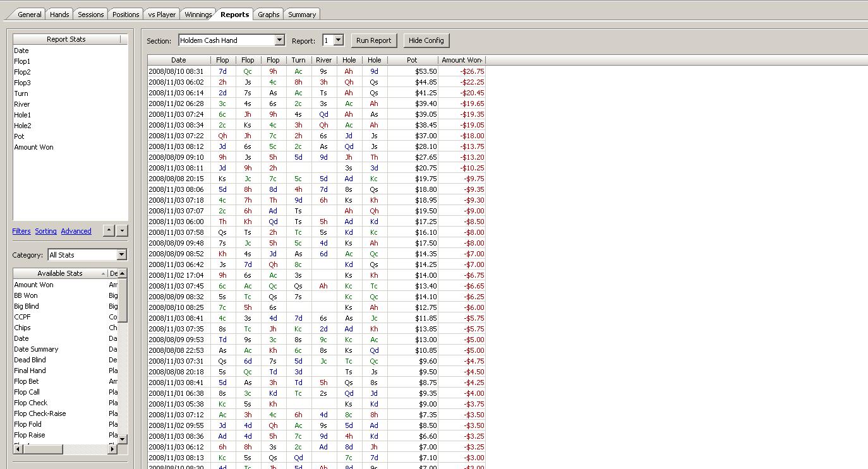This screenshot has height=469, width=868.
Task: Select Flop Check-Raise in Available Stats
Action: pyautogui.click(x=40, y=413)
